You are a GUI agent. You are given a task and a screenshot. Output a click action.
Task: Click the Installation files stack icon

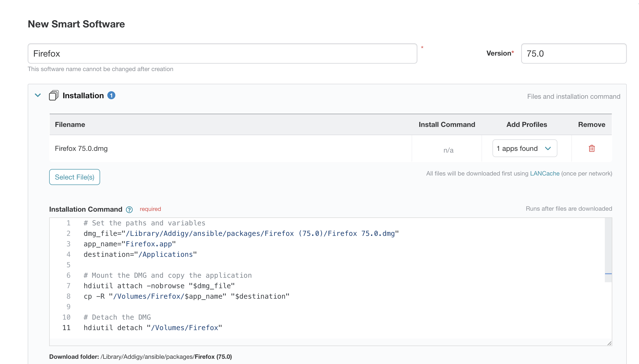pos(54,95)
